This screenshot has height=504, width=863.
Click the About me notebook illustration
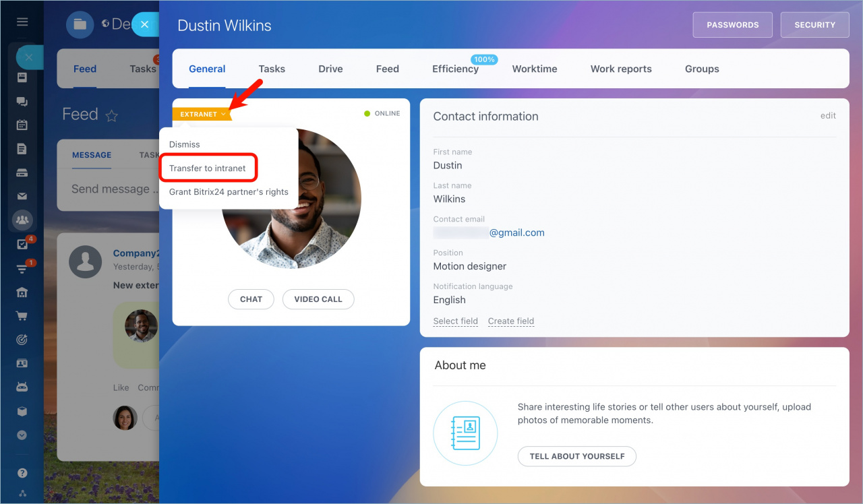pos(466,433)
